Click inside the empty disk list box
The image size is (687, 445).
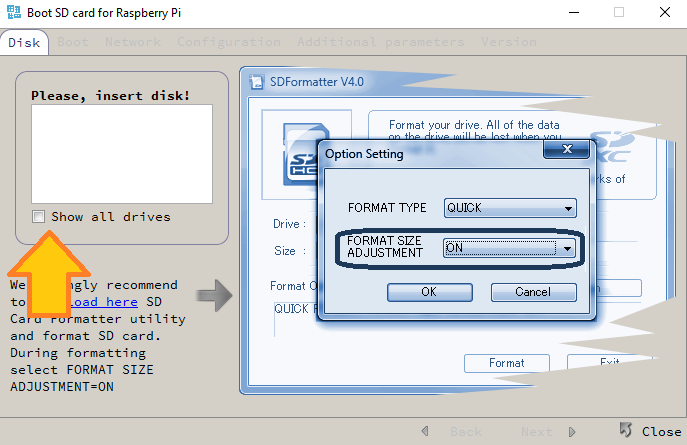(x=121, y=154)
